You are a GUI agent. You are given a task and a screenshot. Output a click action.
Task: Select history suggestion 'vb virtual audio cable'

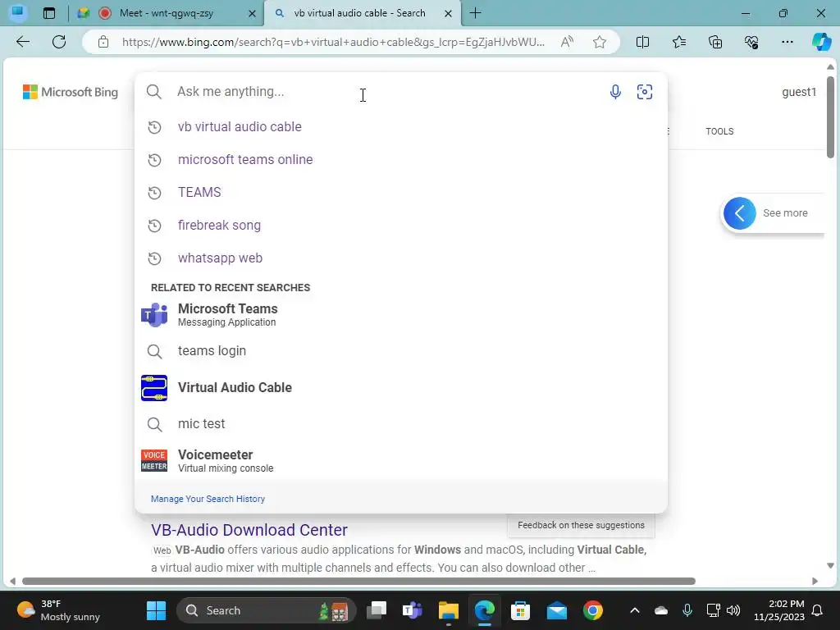[400, 127]
